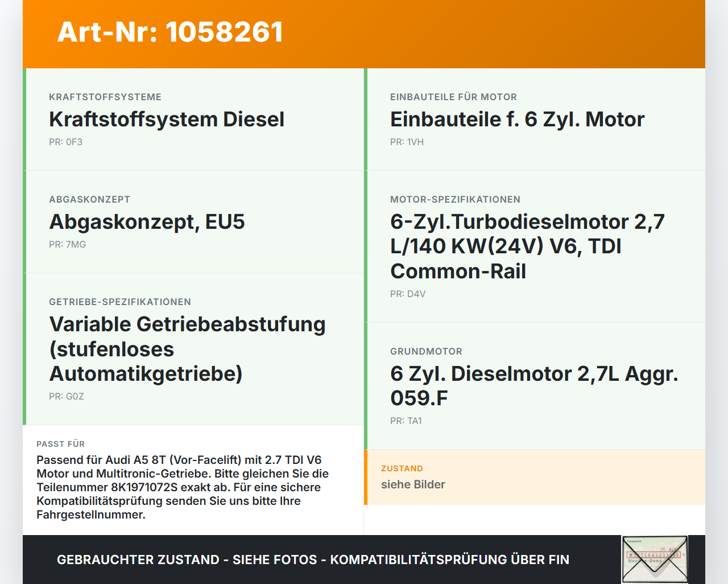
Task: Click EINBAUTEILE FÜR MOTOR label
Action: pyautogui.click(x=453, y=97)
